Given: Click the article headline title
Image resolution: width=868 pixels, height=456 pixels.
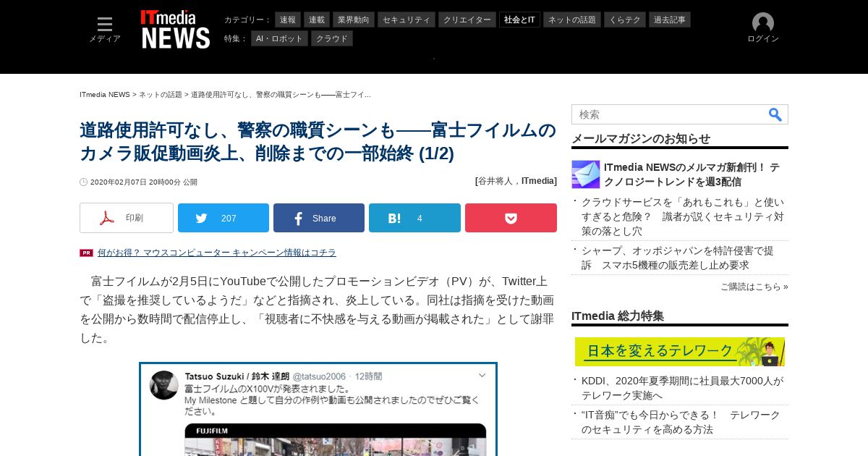Looking at the screenshot, I should [x=318, y=142].
